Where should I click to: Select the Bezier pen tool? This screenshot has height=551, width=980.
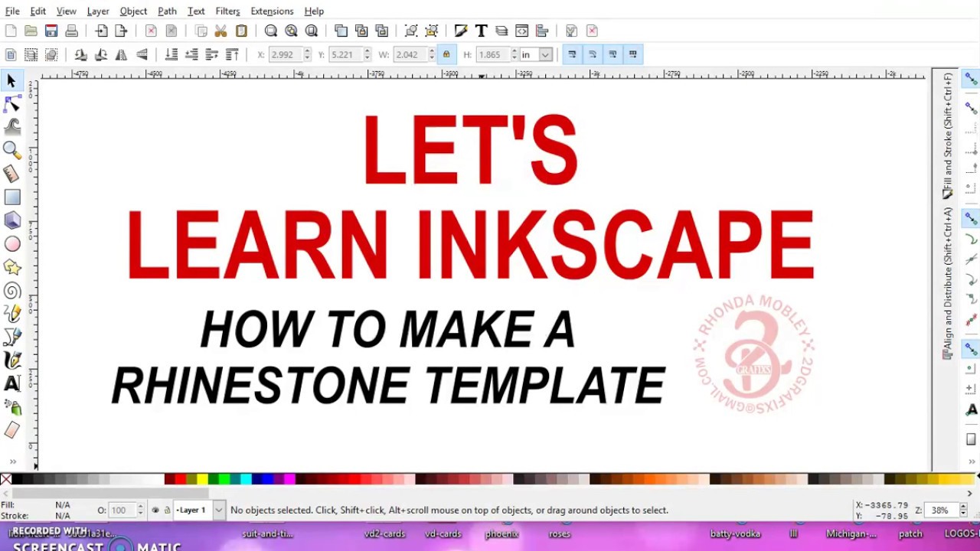pyautogui.click(x=11, y=337)
